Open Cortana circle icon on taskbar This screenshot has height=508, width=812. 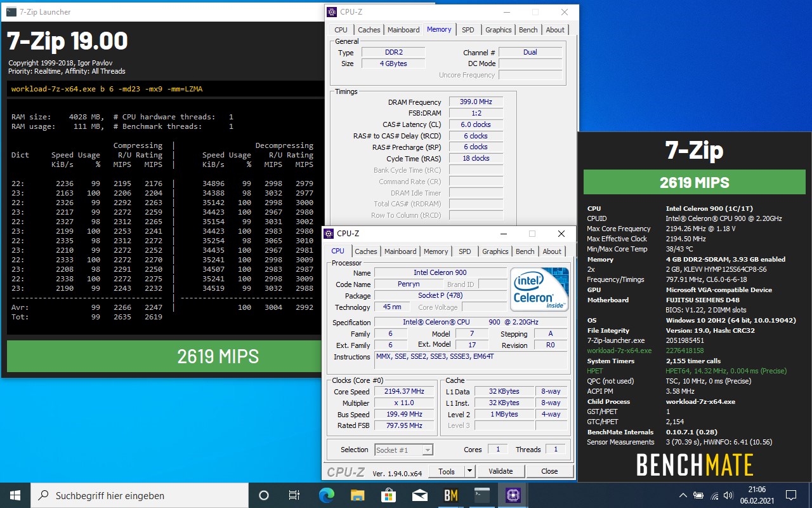[x=264, y=495]
